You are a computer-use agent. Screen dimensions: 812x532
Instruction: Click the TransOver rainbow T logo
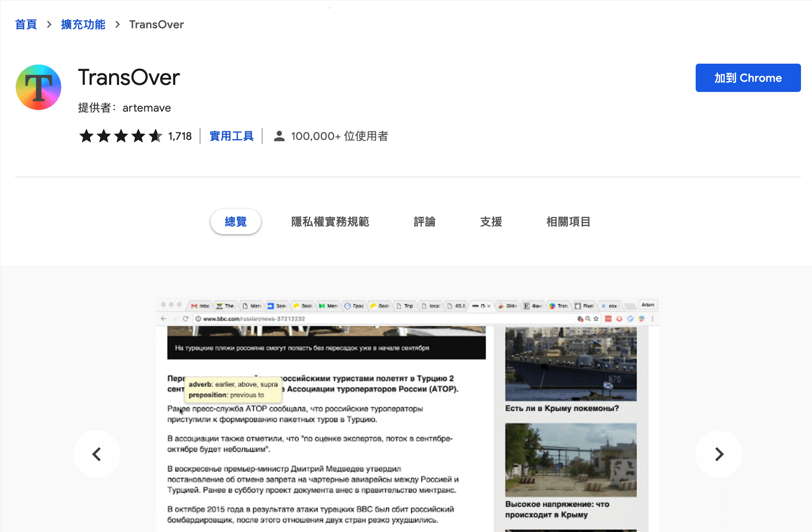[39, 87]
